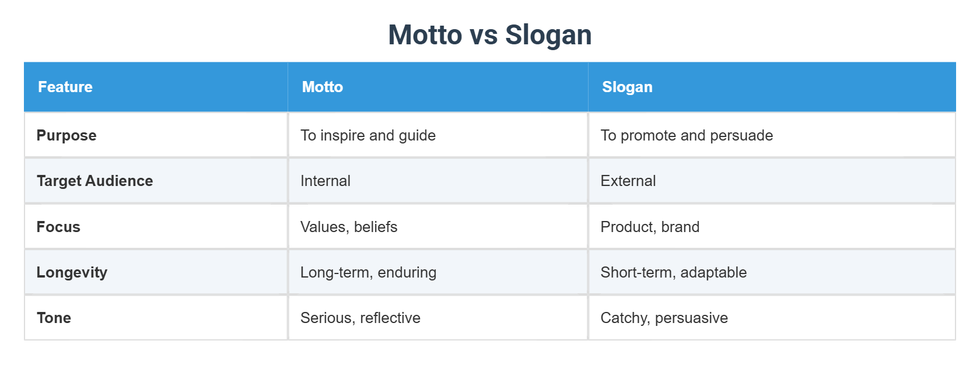Click the word "Slogan" in the title
The height and width of the screenshot is (365, 980).
[548, 35]
